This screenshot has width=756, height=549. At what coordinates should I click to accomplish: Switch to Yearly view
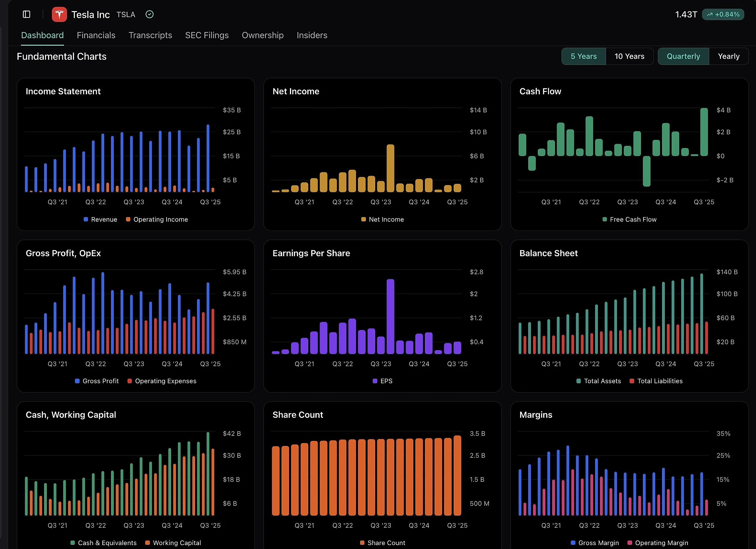click(x=728, y=56)
